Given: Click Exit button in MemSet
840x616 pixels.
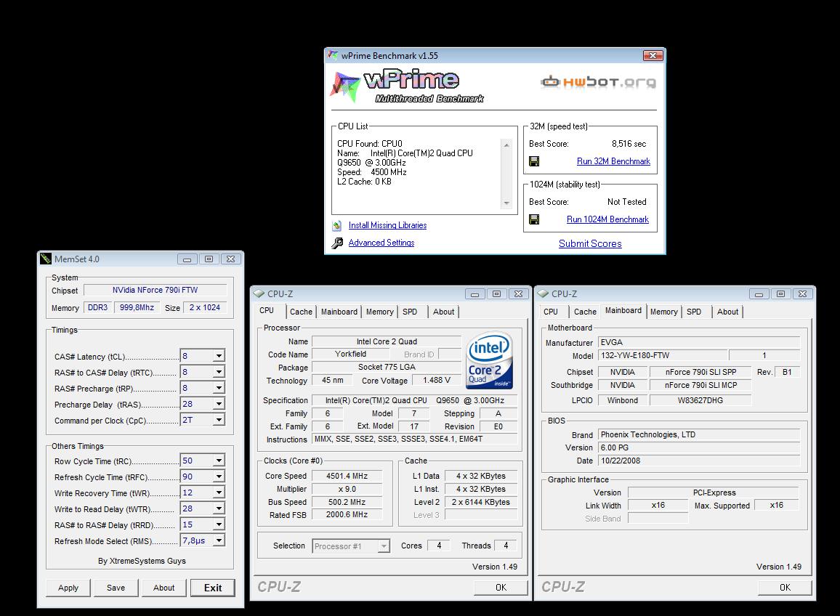Looking at the screenshot, I should coord(213,588).
